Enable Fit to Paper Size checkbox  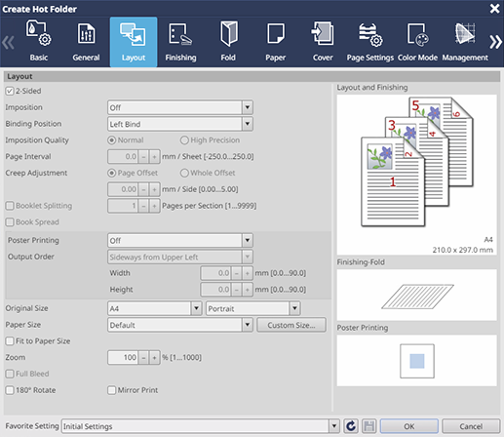[x=10, y=341]
